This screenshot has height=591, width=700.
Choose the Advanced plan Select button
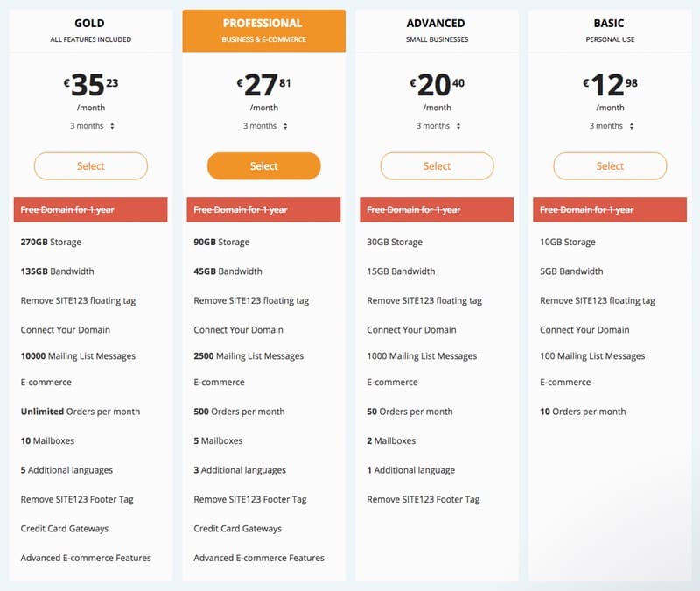click(x=437, y=165)
